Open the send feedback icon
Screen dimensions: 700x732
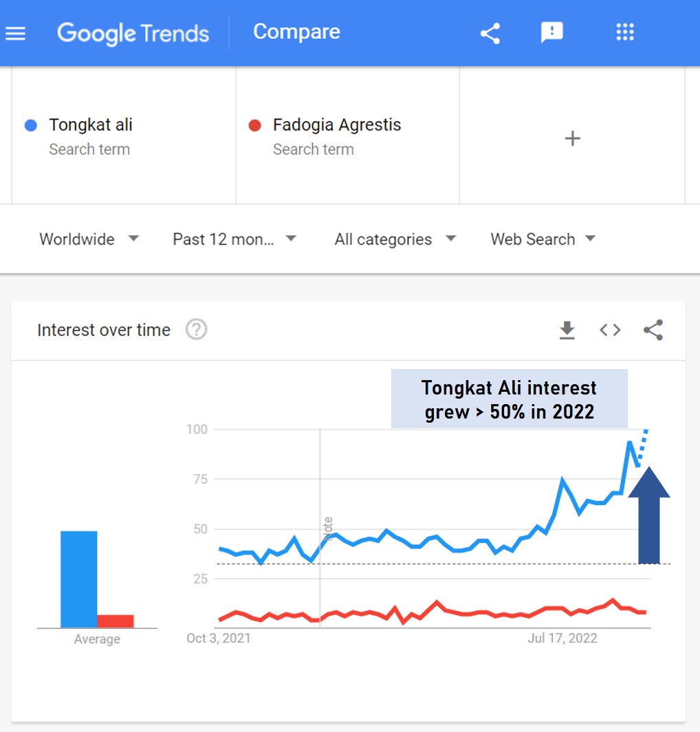(551, 33)
